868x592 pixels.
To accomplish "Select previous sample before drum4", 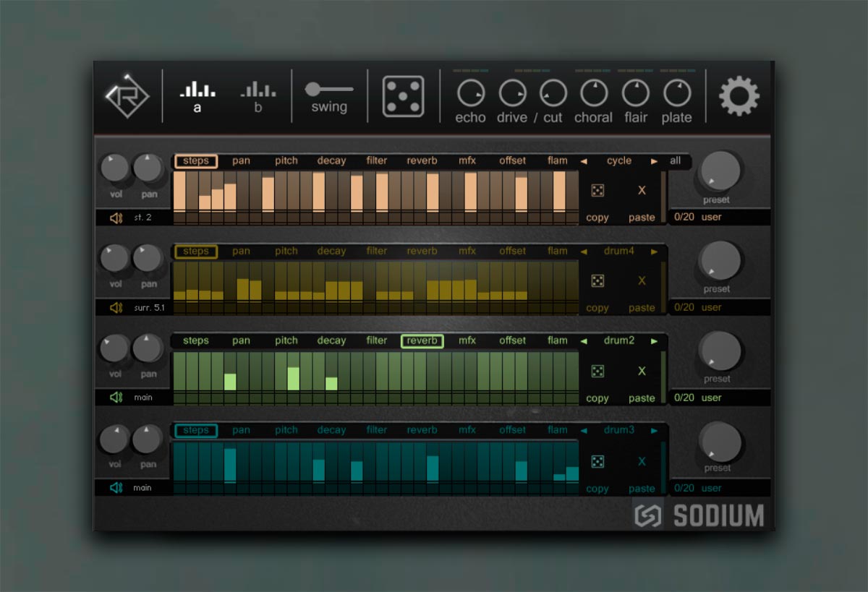I will click(584, 252).
